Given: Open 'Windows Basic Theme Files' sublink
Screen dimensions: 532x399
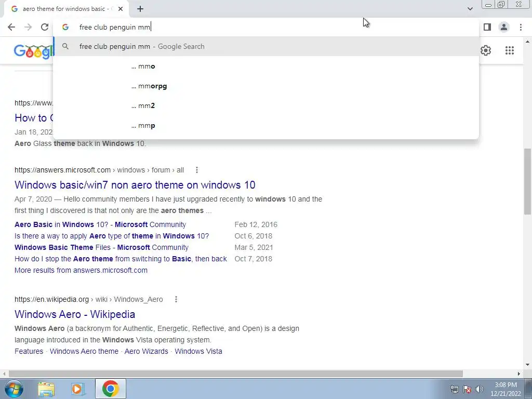Looking at the screenshot, I should 101,247.
